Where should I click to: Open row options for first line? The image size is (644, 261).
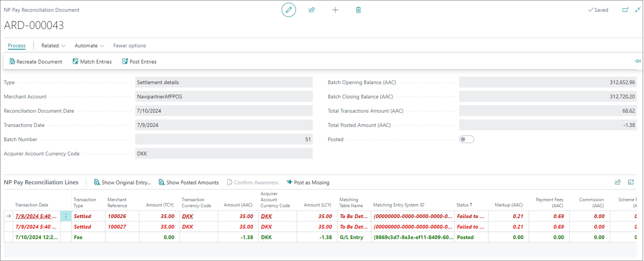(x=66, y=216)
